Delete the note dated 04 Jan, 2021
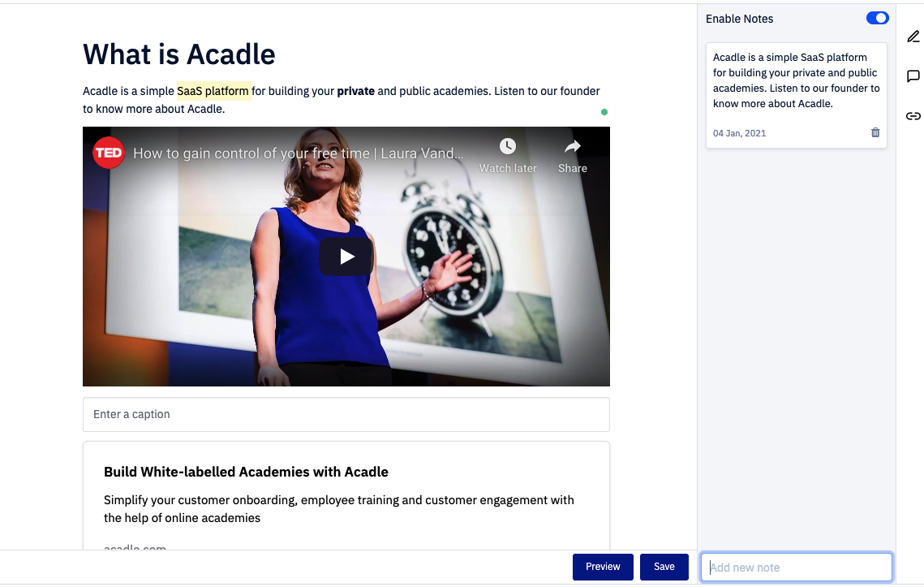Image resolution: width=924 pixels, height=587 pixels. 875,132
